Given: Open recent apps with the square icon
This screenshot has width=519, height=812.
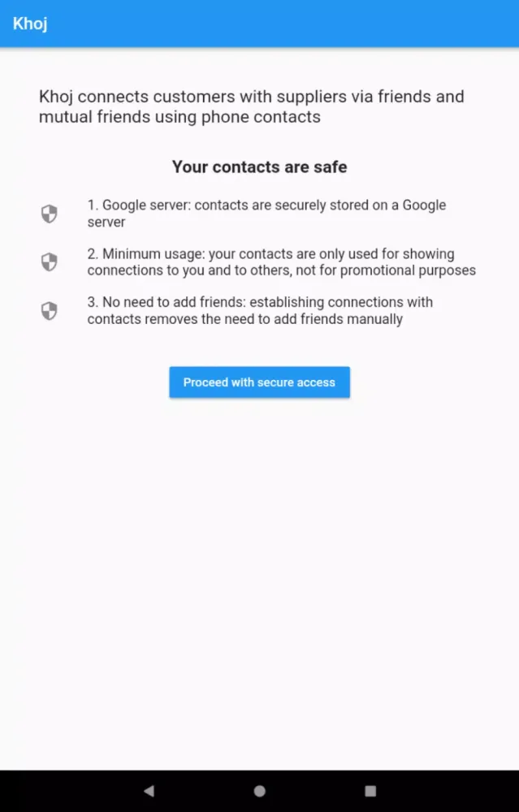Looking at the screenshot, I should 370,791.
